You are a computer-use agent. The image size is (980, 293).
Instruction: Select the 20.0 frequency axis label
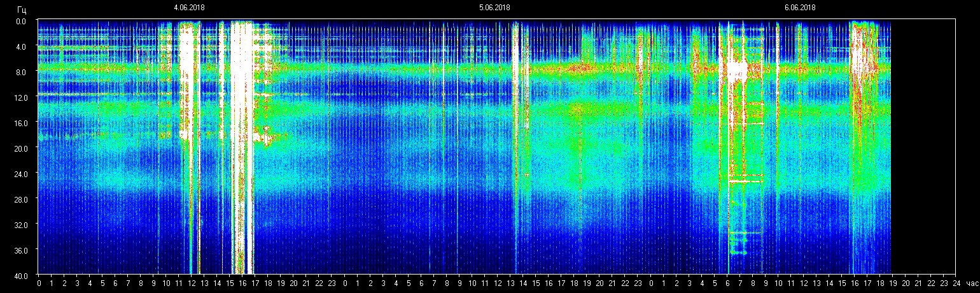(x=20, y=148)
